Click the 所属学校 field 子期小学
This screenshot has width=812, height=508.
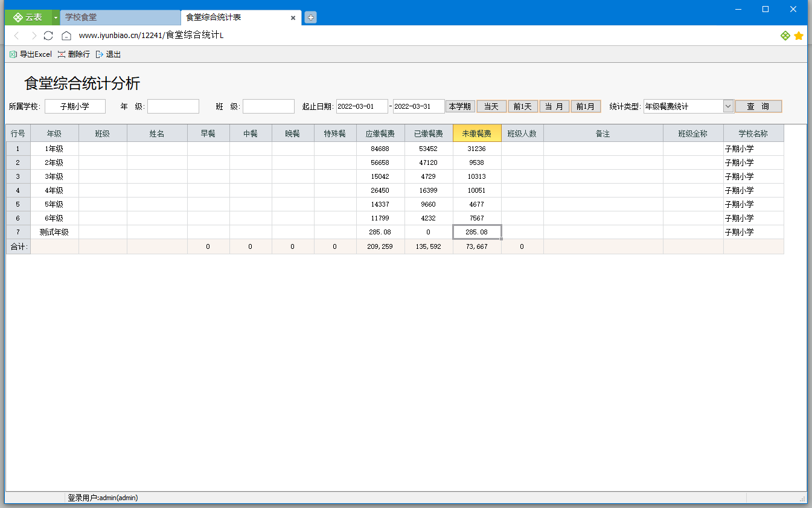[75, 106]
